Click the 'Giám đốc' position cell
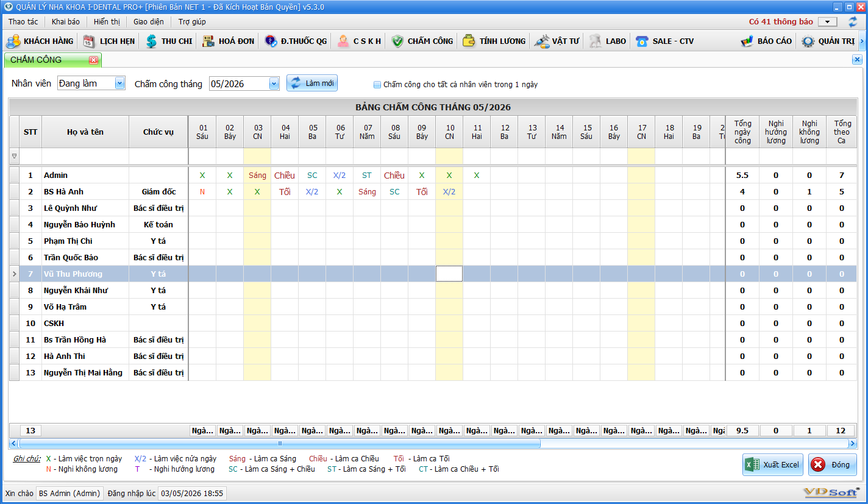 pos(158,192)
